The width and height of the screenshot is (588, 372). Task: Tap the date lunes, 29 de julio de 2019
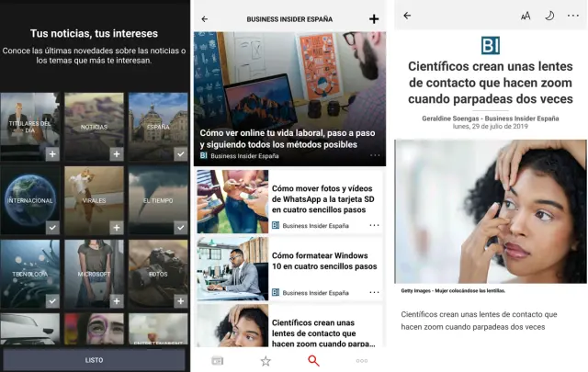click(x=490, y=127)
